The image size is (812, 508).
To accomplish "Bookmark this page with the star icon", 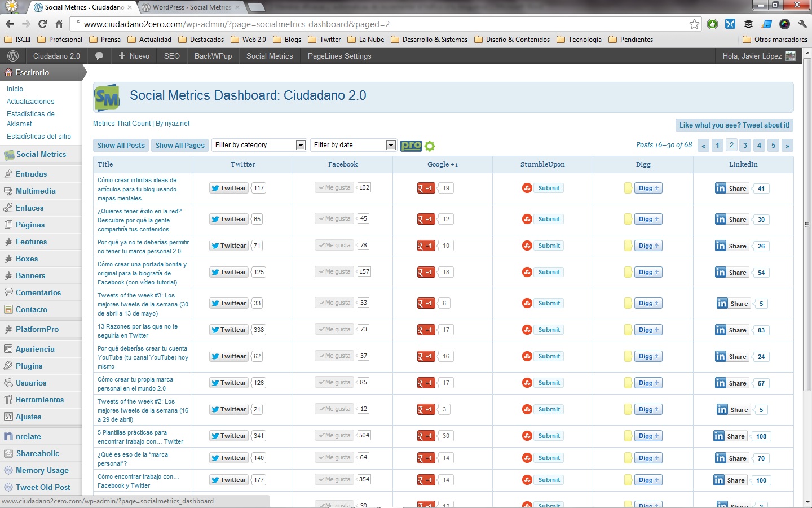I will (694, 24).
